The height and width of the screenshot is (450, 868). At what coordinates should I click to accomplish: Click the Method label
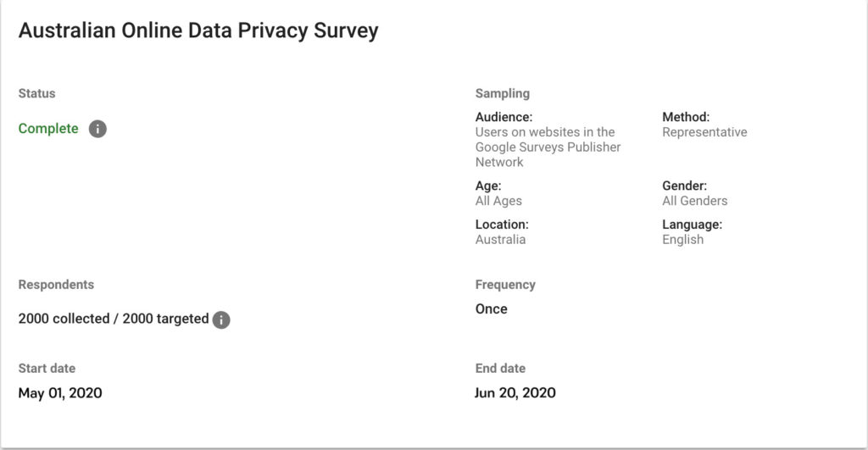click(x=685, y=117)
